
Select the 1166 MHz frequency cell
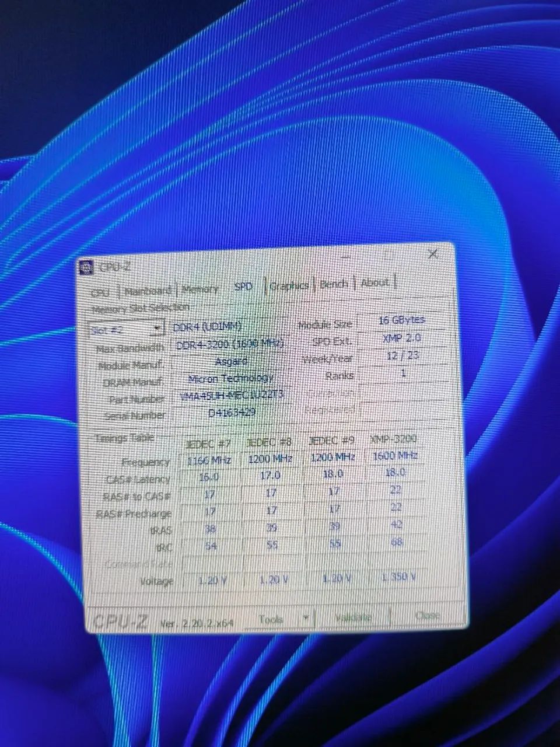pos(209,460)
